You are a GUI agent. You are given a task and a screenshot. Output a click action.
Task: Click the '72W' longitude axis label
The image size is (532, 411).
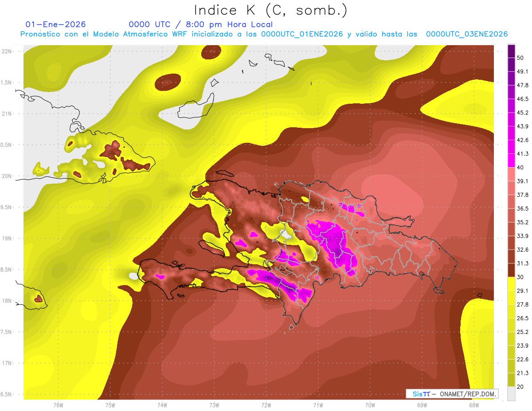click(x=266, y=405)
